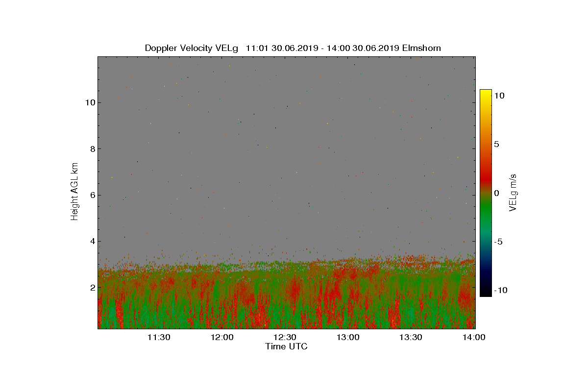Click the height tick label '6'
The image size is (588, 392).
pyautogui.click(x=92, y=195)
